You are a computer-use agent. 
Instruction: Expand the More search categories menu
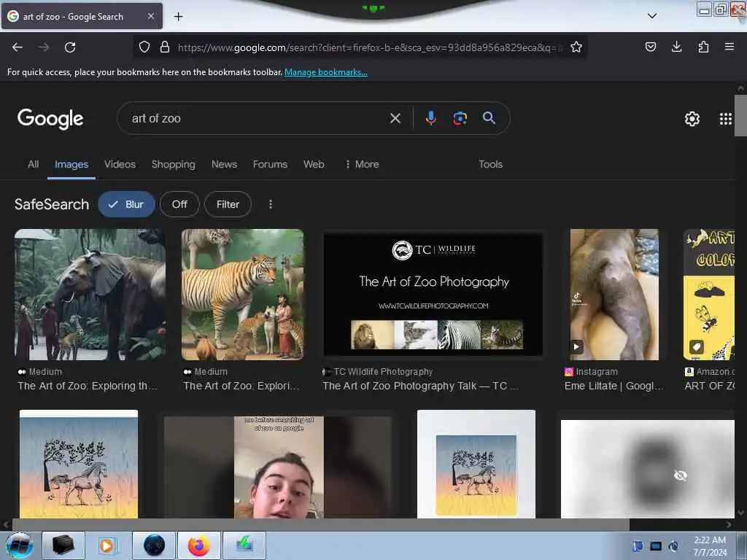[362, 164]
